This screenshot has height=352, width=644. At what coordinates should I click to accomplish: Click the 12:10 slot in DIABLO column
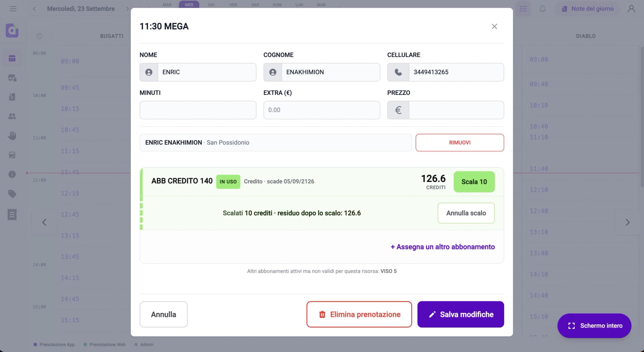(539, 190)
